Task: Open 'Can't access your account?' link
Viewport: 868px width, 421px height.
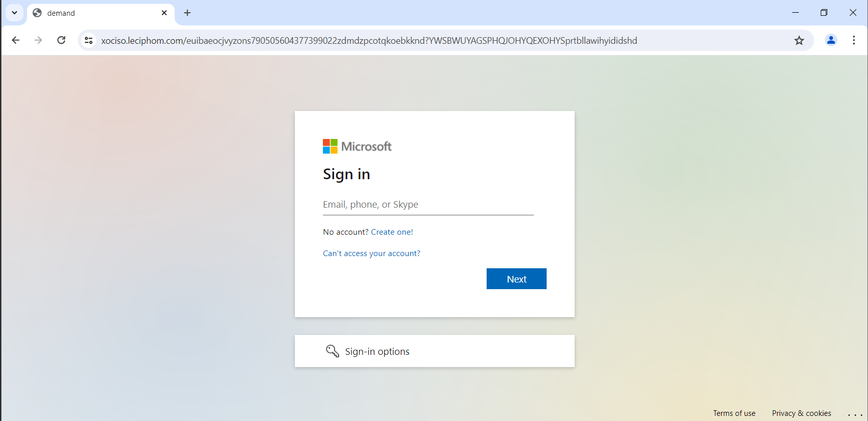Action: click(372, 254)
